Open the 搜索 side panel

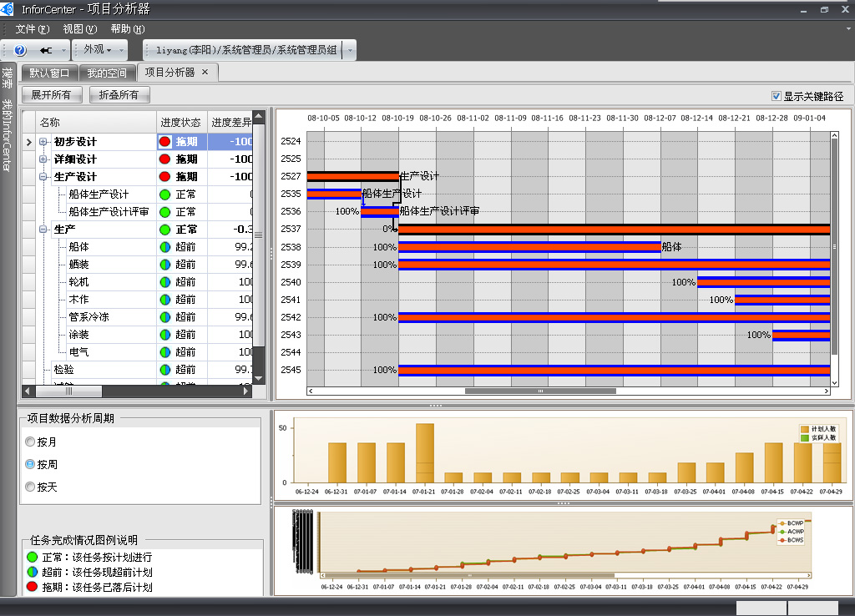click(x=7, y=77)
